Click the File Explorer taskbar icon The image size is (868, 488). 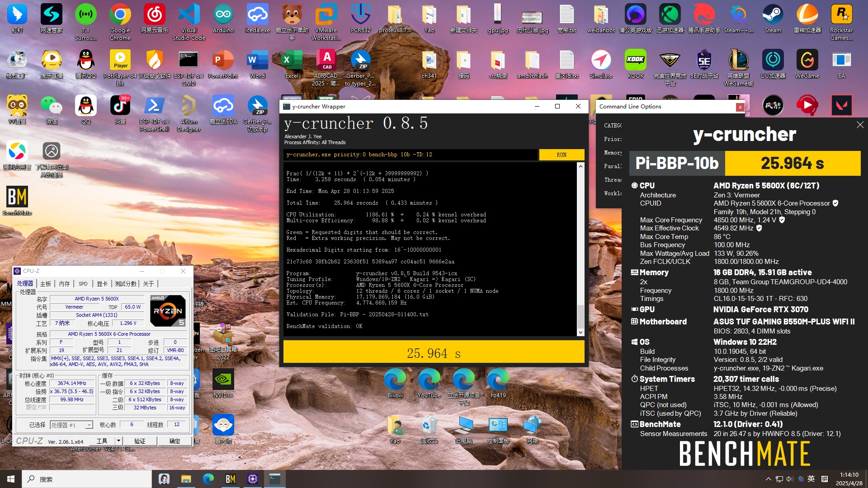[x=186, y=479]
